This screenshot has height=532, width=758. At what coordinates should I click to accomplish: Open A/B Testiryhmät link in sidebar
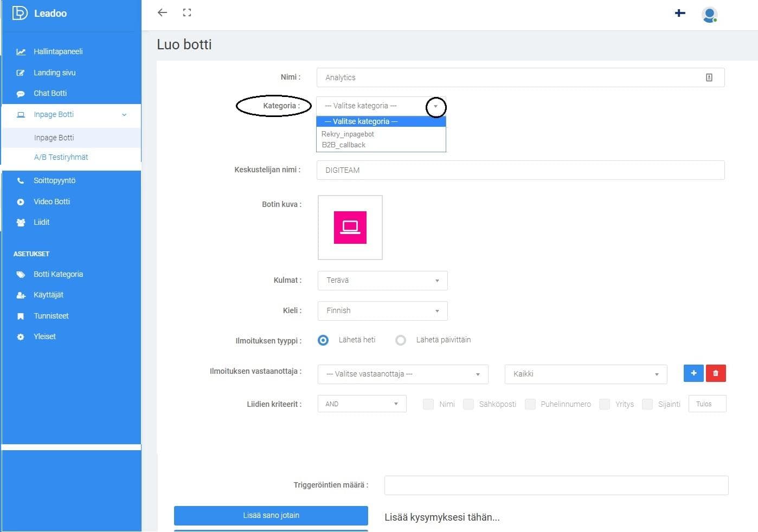(x=61, y=157)
